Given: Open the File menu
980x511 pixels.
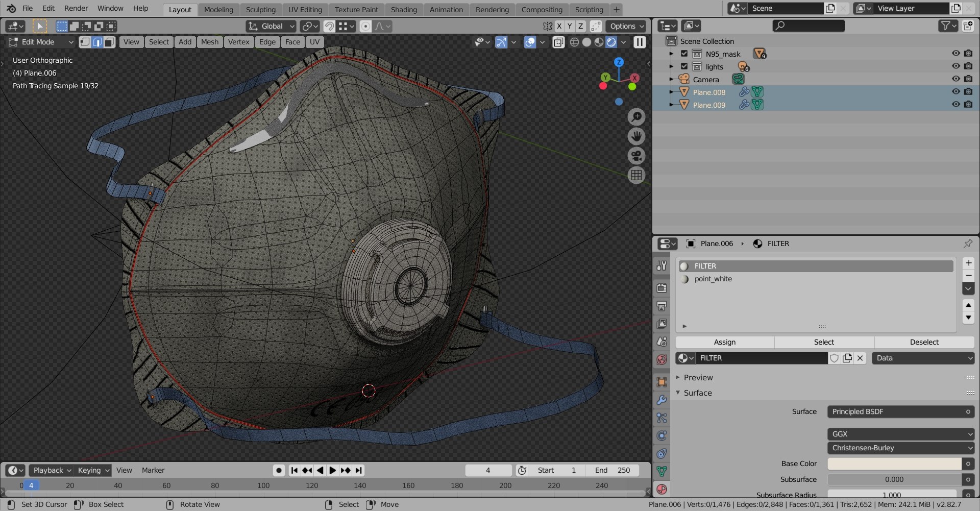Looking at the screenshot, I should coord(28,8).
